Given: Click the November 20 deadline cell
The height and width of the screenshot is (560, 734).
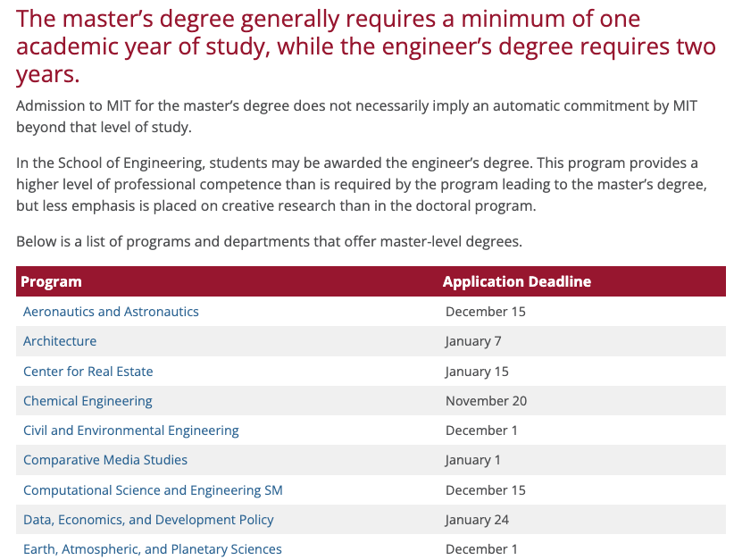Looking at the screenshot, I should point(486,401).
